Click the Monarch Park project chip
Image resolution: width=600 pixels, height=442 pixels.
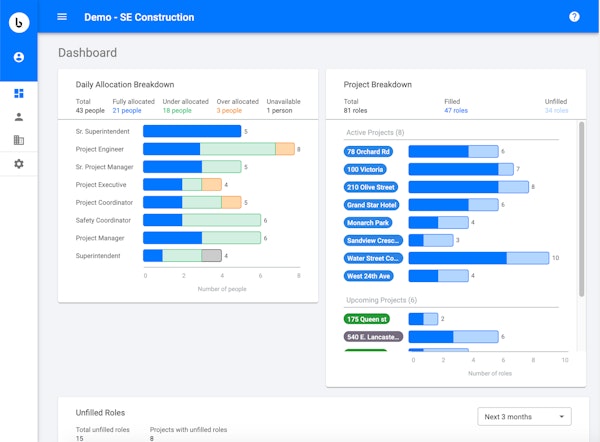click(369, 222)
